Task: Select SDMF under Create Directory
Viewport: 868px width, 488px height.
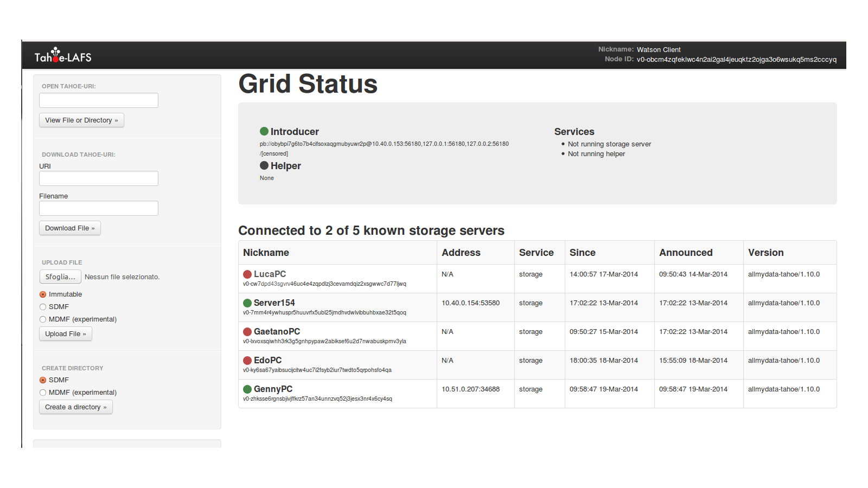Action: pyautogui.click(x=43, y=380)
